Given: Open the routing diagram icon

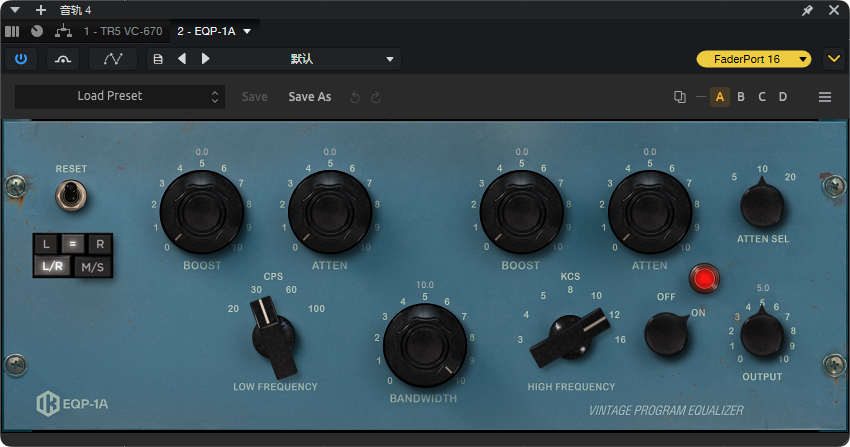Looking at the screenshot, I should (63, 31).
